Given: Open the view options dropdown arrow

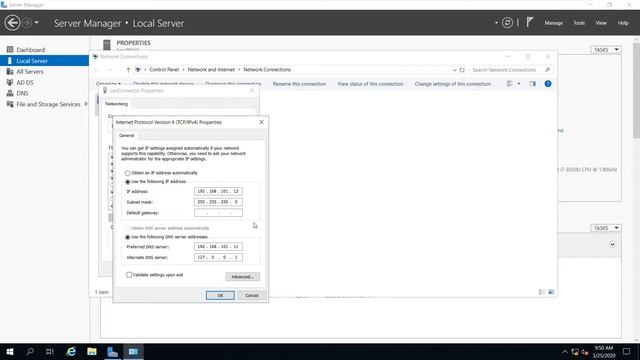Looking at the screenshot, I should pyautogui.click(x=519, y=84).
